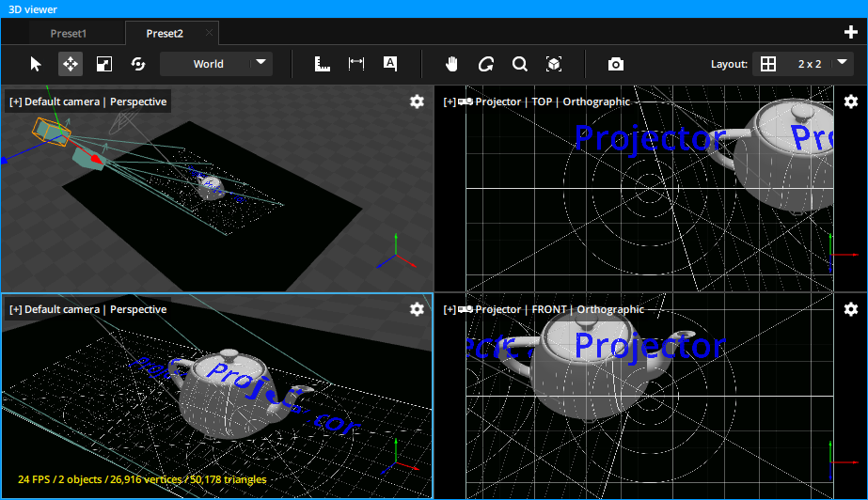Activate the orbit camera tool
Image resolution: width=868 pixels, height=500 pixels.
point(486,64)
